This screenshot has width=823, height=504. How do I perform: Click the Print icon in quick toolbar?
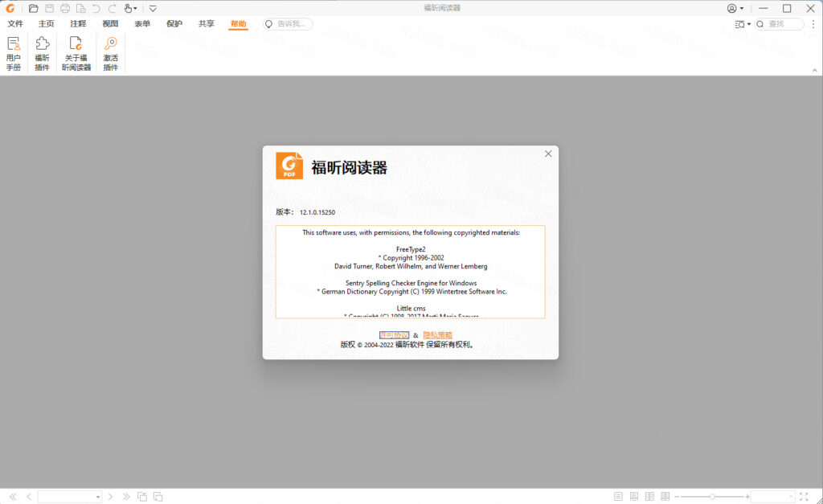[x=65, y=8]
